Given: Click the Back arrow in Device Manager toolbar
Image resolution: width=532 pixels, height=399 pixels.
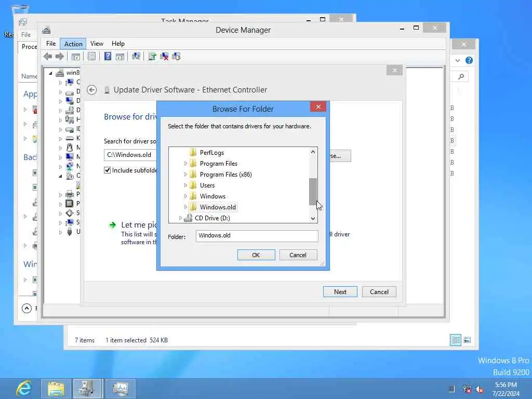Looking at the screenshot, I should tap(48, 56).
